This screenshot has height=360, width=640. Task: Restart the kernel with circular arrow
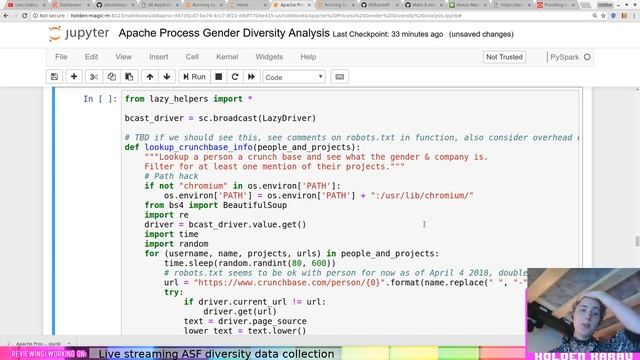[x=235, y=77]
